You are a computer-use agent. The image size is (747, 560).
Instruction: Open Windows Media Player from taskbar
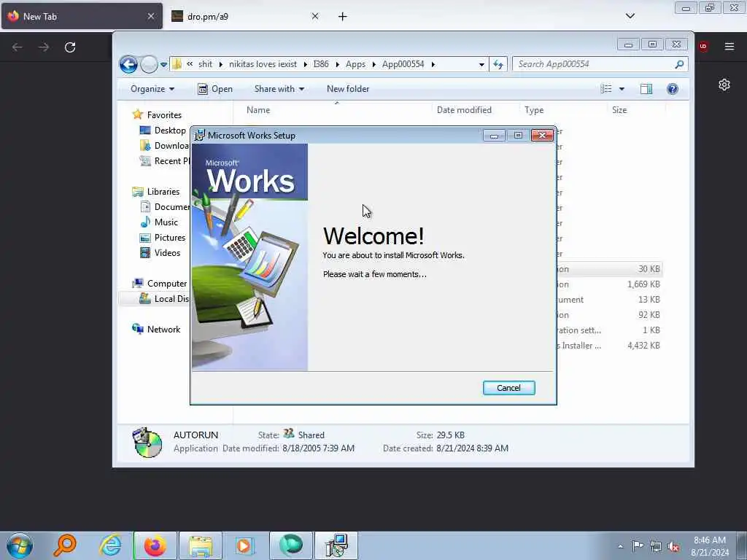246,545
